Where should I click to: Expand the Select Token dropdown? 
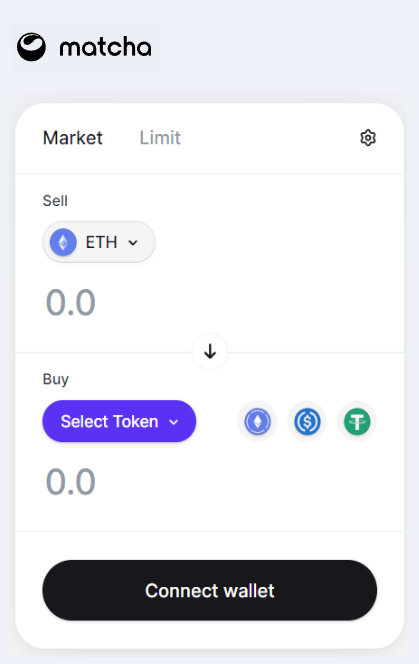point(119,421)
